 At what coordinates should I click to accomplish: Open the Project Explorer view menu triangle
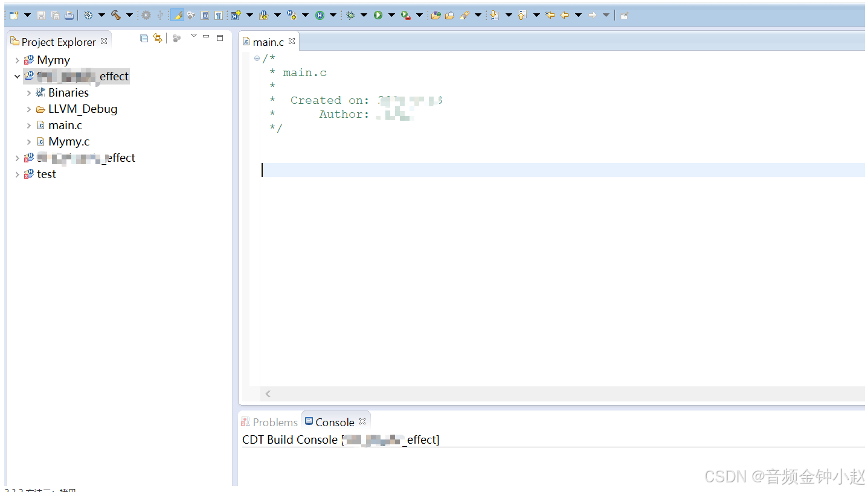(193, 36)
